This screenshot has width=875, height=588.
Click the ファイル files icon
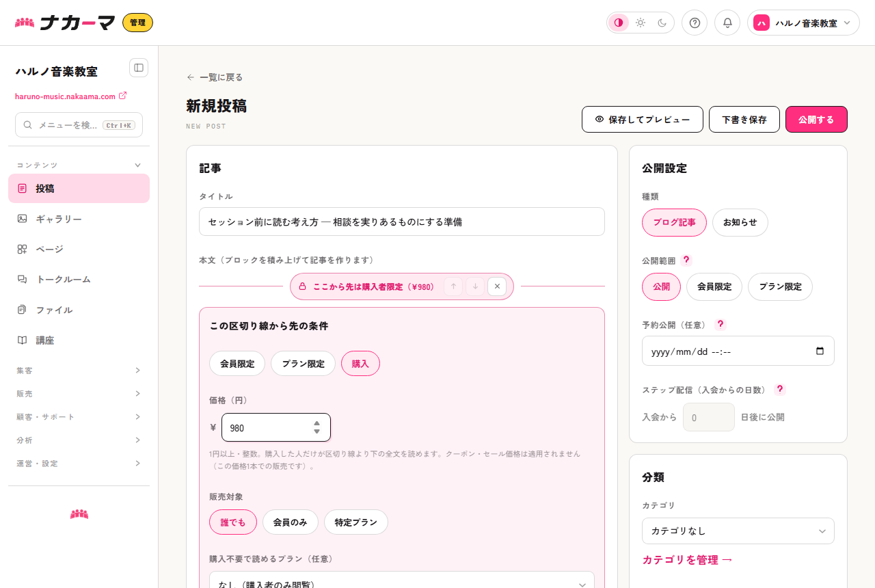pyautogui.click(x=23, y=310)
